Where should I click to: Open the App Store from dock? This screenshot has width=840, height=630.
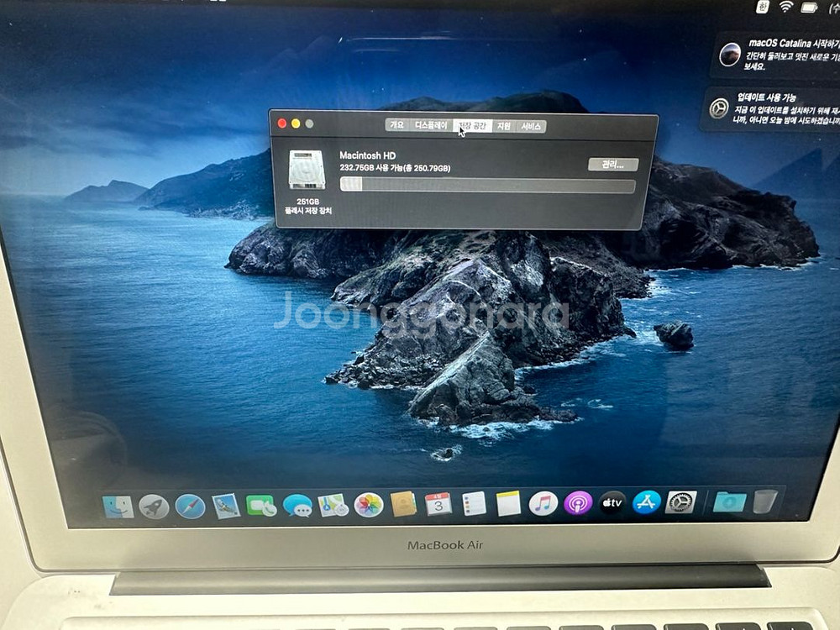tap(647, 503)
